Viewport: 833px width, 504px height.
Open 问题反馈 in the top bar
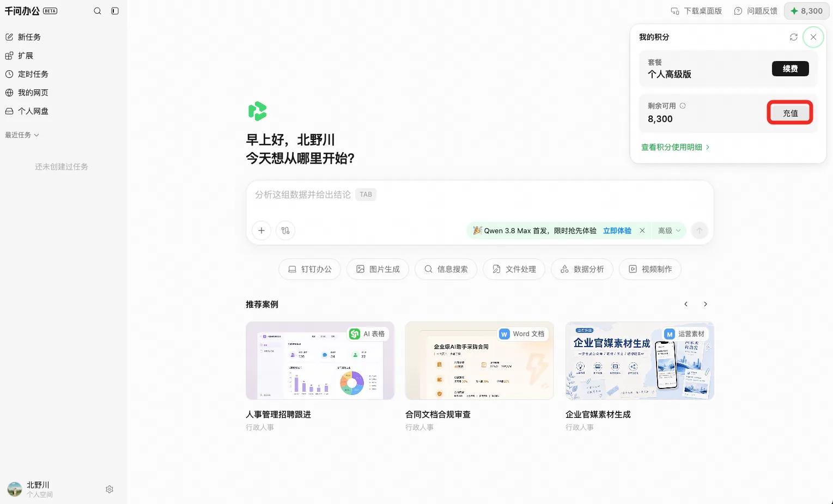click(x=756, y=11)
